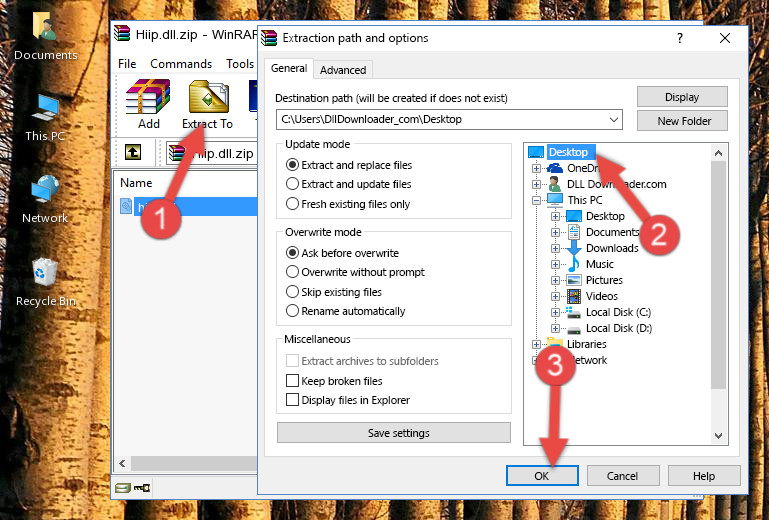The image size is (769, 520).
Task: Click the Save settings button
Action: [x=394, y=433]
